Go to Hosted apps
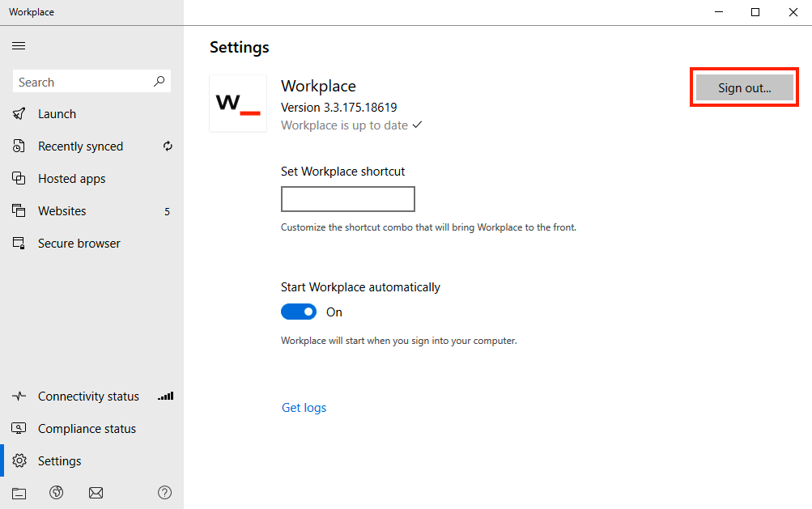This screenshot has height=509, width=812. point(91,179)
